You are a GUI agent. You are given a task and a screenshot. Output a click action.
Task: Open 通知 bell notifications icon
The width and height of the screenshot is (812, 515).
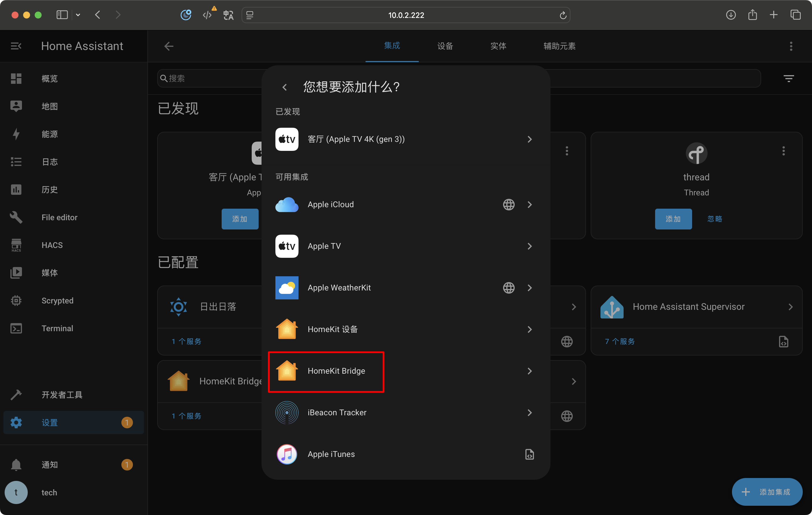point(16,465)
